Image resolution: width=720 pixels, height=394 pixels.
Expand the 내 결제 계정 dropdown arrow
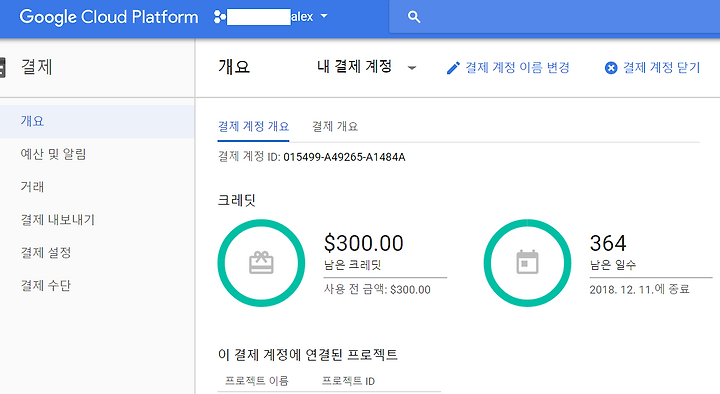[x=412, y=68]
